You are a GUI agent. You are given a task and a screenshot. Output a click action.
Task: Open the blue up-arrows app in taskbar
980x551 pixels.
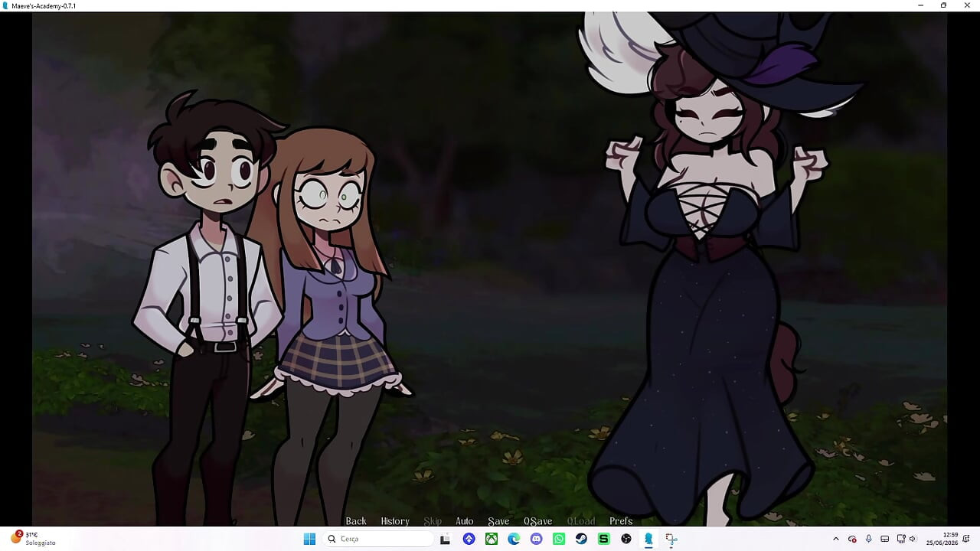tap(469, 539)
